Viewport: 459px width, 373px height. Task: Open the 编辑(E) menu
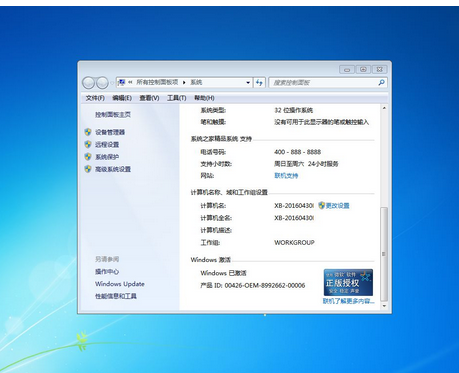[122, 98]
